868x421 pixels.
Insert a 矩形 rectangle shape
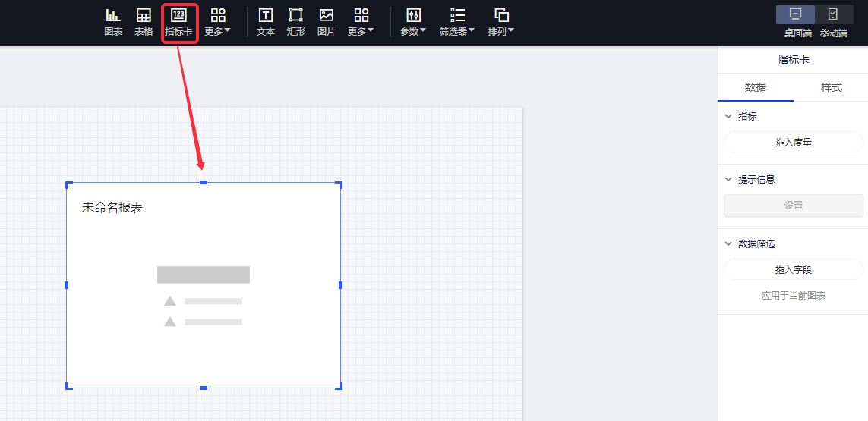point(296,22)
